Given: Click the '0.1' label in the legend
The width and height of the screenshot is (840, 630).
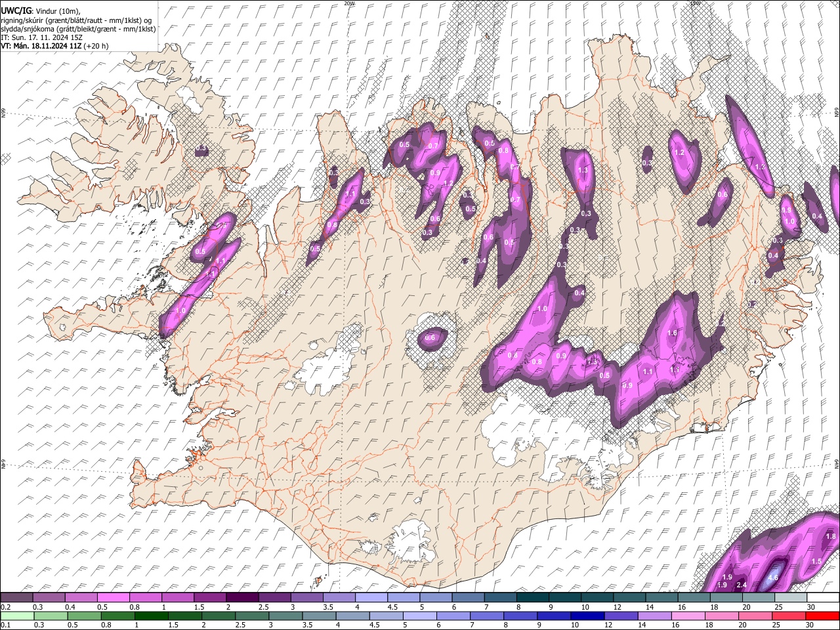Looking at the screenshot, I should point(5,625).
